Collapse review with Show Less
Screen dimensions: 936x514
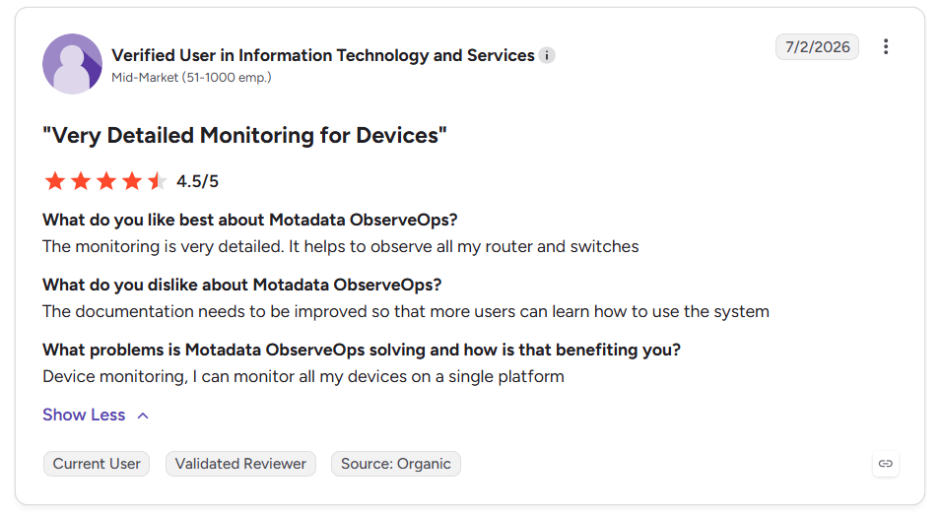[84, 415]
